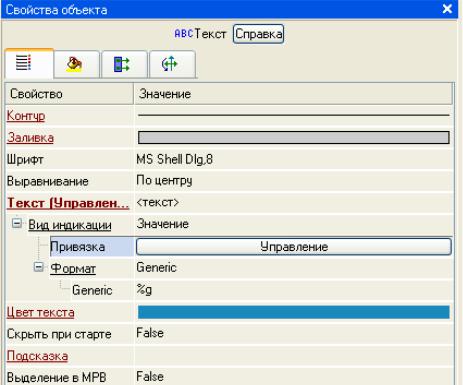
Task: Click the ABC Текст object icon
Action: pos(184,33)
